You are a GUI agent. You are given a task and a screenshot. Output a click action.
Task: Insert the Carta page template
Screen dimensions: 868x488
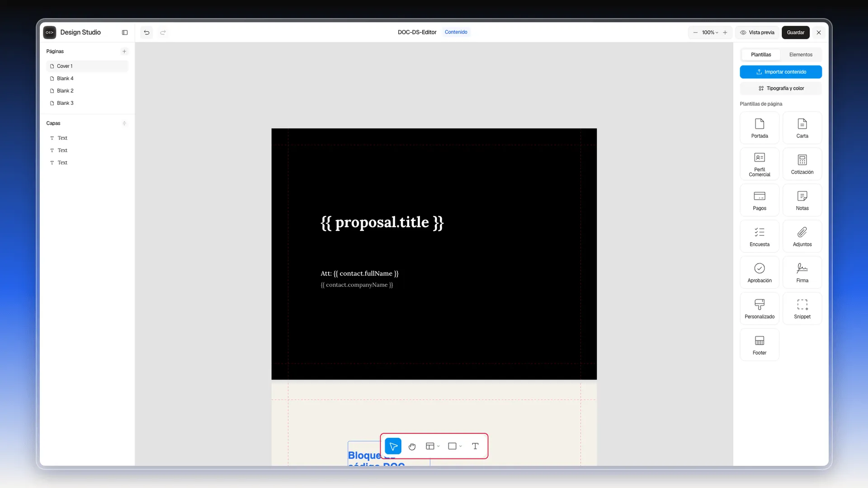pos(802,128)
